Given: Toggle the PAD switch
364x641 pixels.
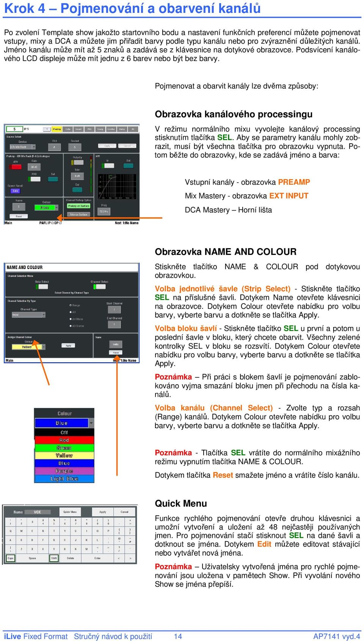Looking at the screenshot, I should (34, 179).
